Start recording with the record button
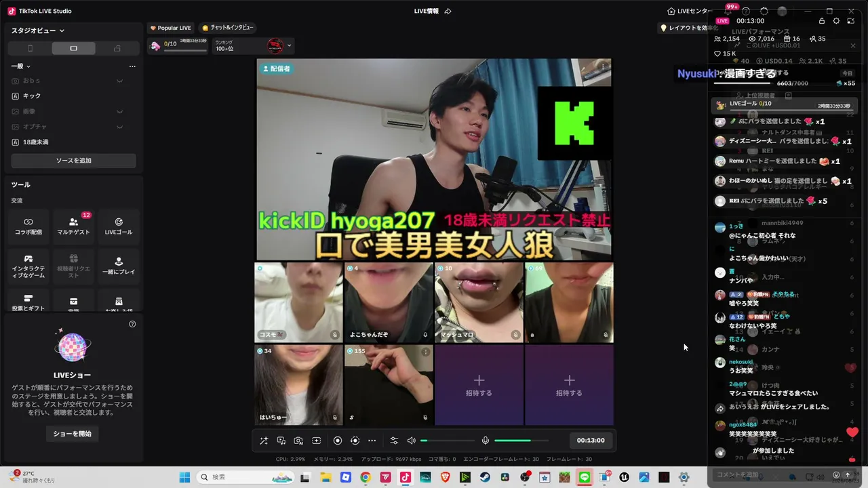Screen dimensions: 868x488 pos(338,441)
